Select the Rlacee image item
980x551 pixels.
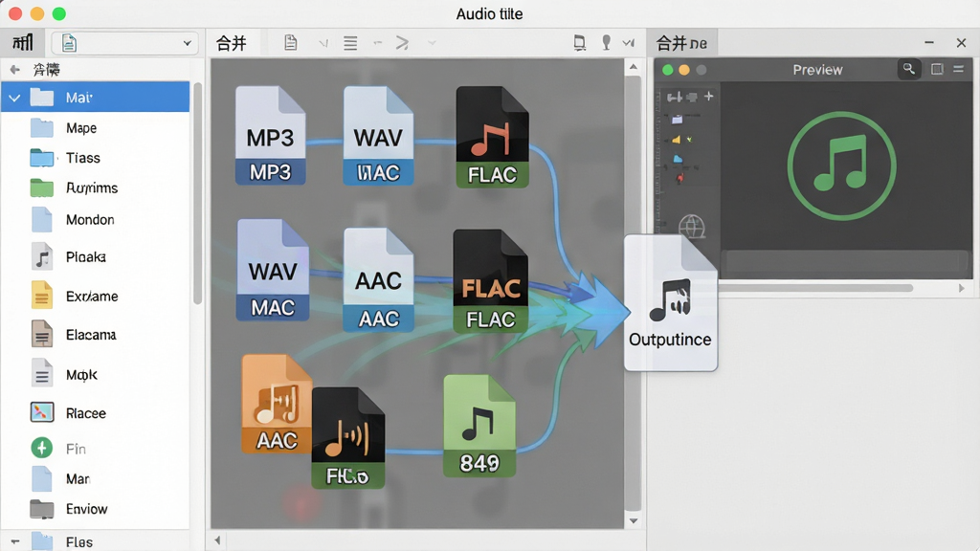pyautogui.click(x=95, y=413)
